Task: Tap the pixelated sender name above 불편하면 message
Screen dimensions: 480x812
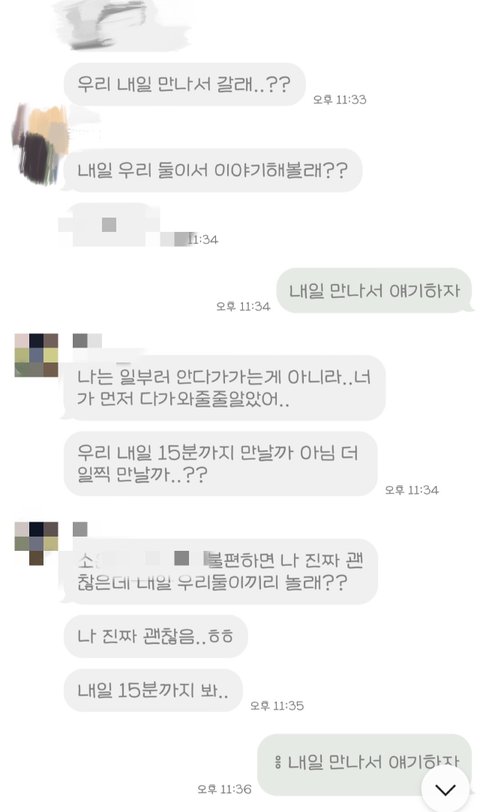Action: (80, 529)
